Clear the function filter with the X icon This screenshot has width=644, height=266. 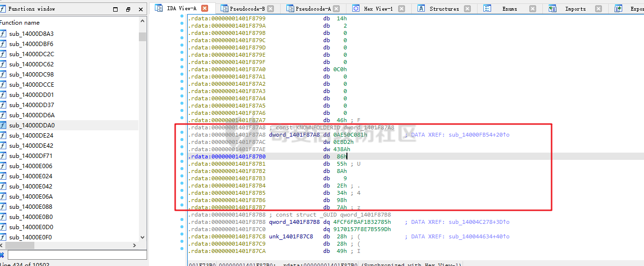pos(2,255)
